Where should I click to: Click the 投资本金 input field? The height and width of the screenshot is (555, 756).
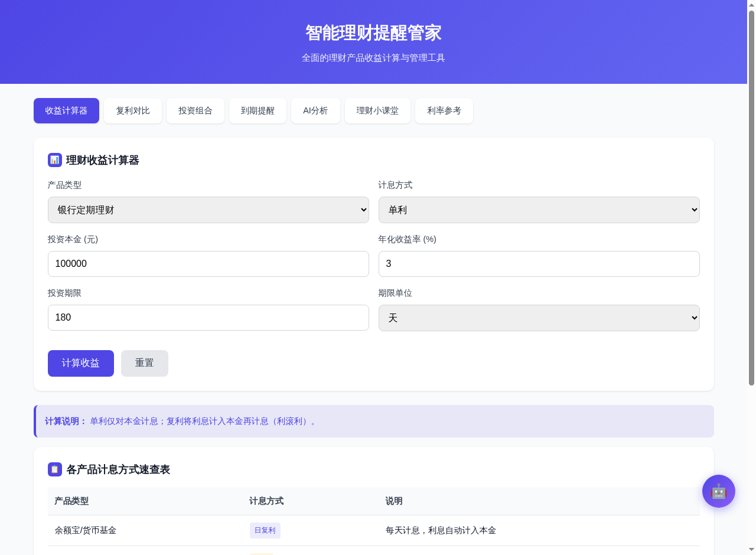[x=208, y=264]
